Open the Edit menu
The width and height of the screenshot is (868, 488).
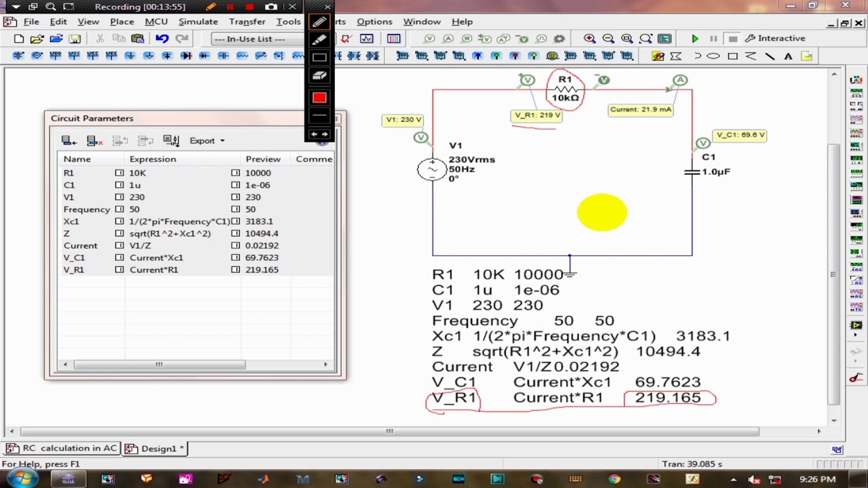tap(58, 22)
